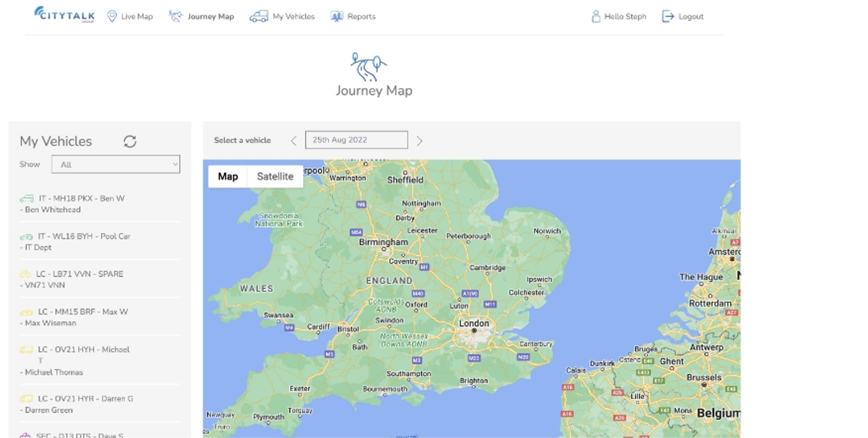The image size is (868, 438).
Task: Refresh the My Vehicles list
Action: click(x=130, y=141)
